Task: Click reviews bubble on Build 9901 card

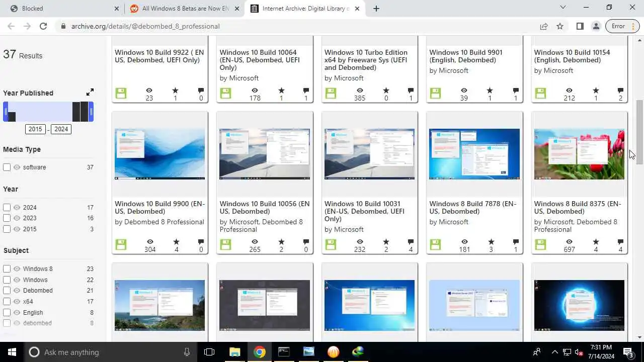Action: tap(516, 90)
